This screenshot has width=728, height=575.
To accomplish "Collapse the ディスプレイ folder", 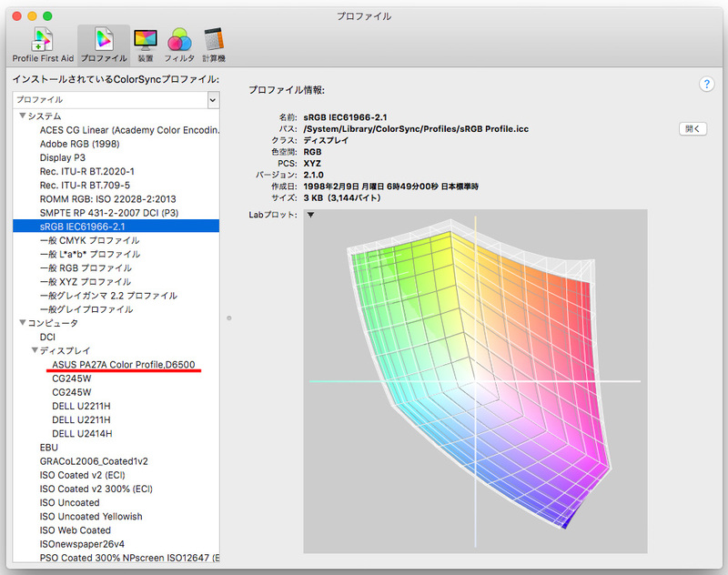I will tap(35, 350).
